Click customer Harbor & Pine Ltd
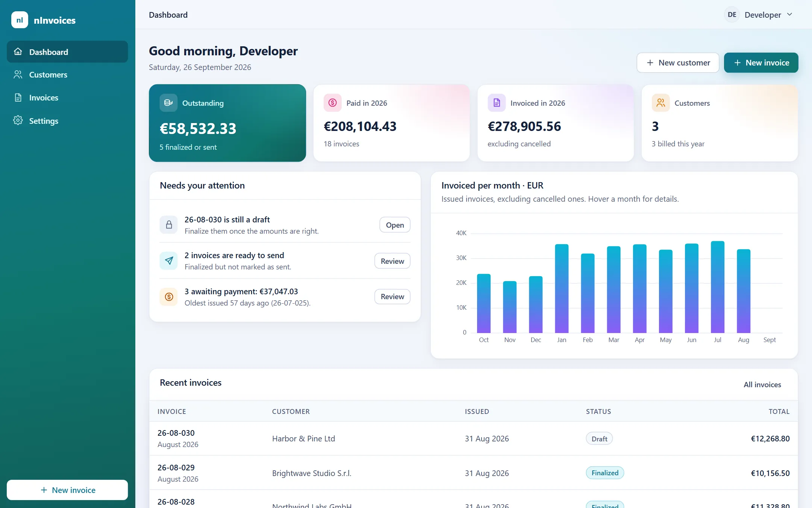The height and width of the screenshot is (508, 812). click(303, 438)
